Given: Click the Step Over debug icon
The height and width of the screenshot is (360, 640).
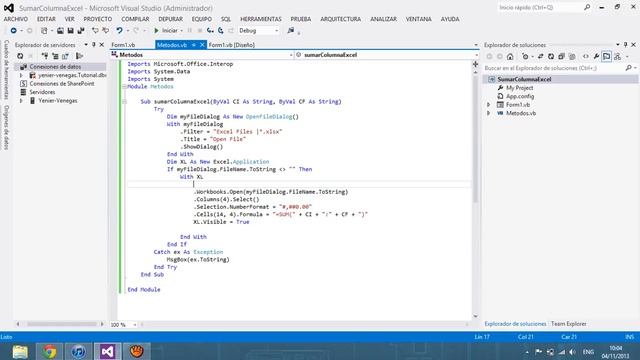Looking at the screenshot, I should (x=220, y=31).
